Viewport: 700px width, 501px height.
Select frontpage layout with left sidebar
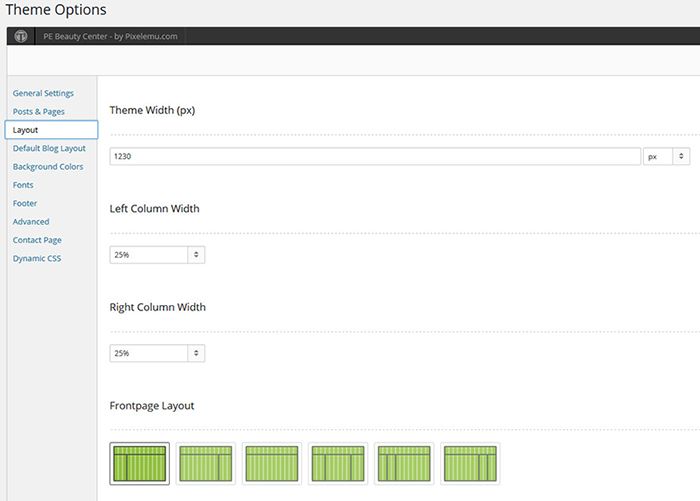pyautogui.click(x=140, y=463)
